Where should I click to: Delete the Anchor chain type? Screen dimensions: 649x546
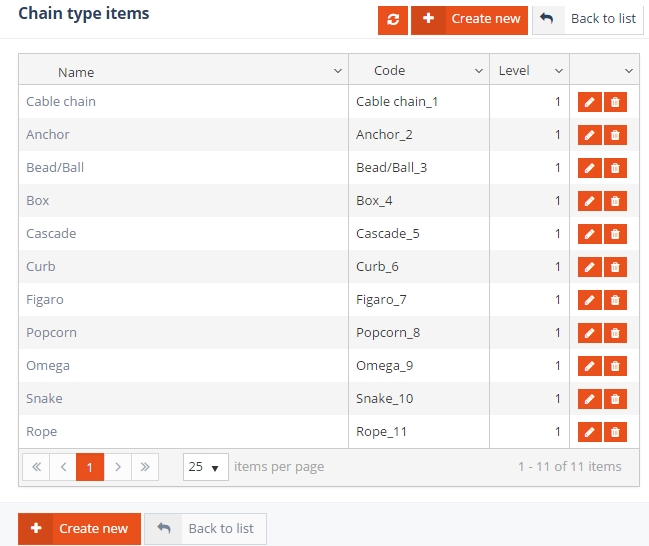pos(615,135)
